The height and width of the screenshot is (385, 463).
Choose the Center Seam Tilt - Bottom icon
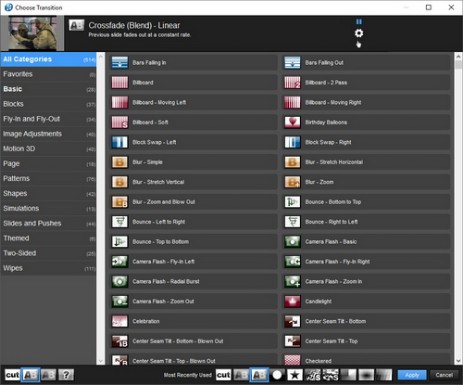click(292, 321)
